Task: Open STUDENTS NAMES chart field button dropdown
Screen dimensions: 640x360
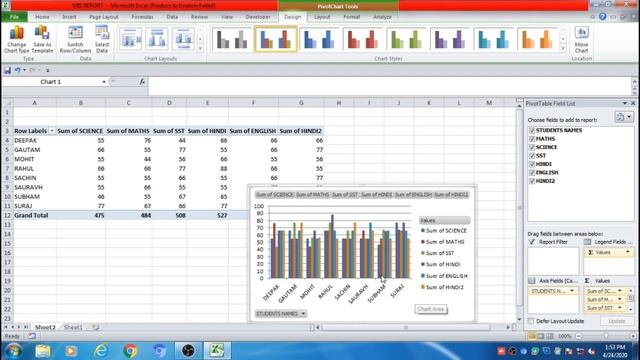Action: point(303,313)
